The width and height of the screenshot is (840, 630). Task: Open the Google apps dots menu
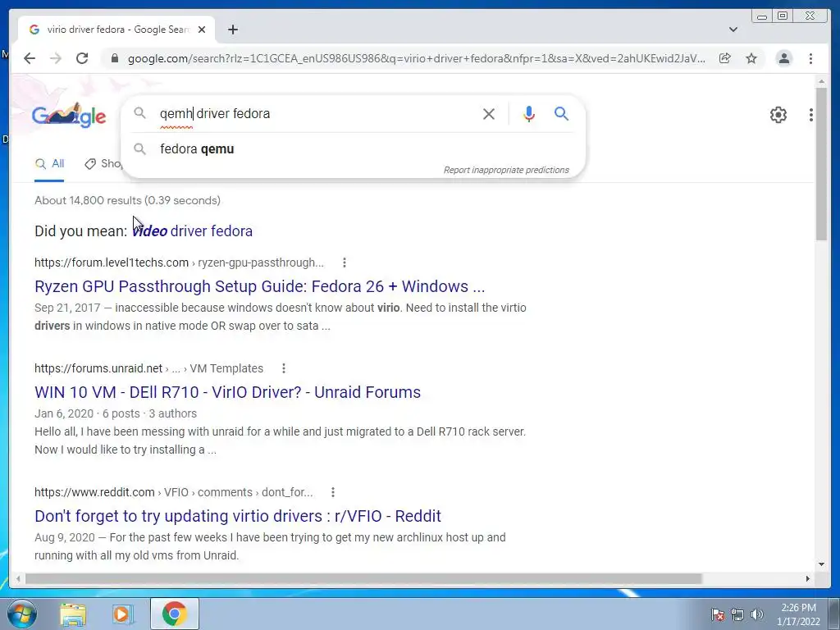811,115
